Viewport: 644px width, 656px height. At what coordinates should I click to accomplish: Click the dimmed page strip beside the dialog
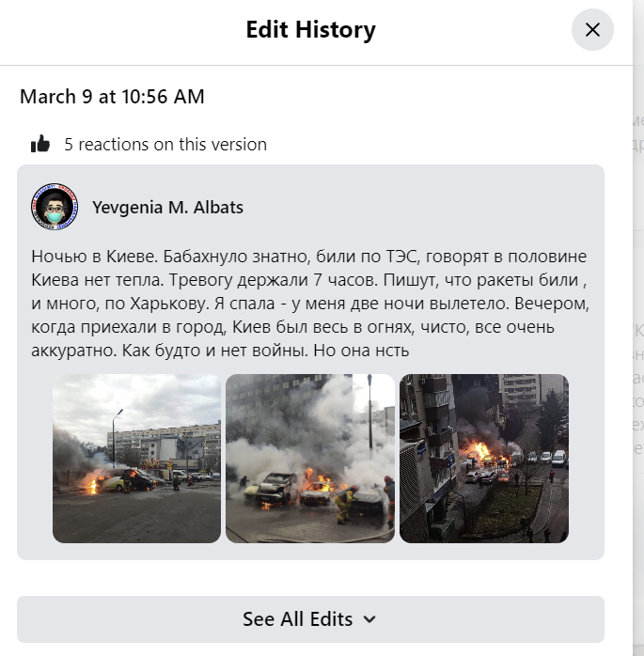[x=638, y=328]
